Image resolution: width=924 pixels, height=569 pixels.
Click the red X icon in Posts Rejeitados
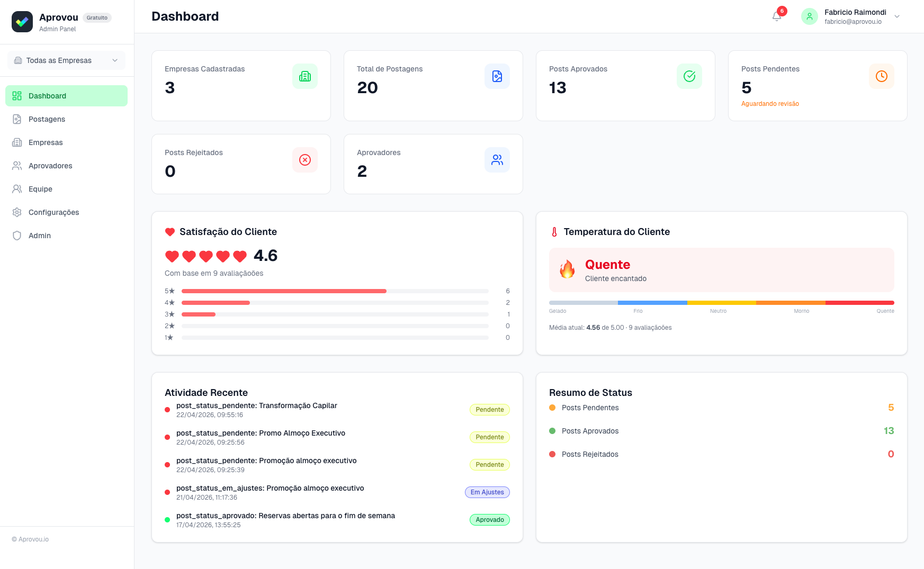click(305, 160)
